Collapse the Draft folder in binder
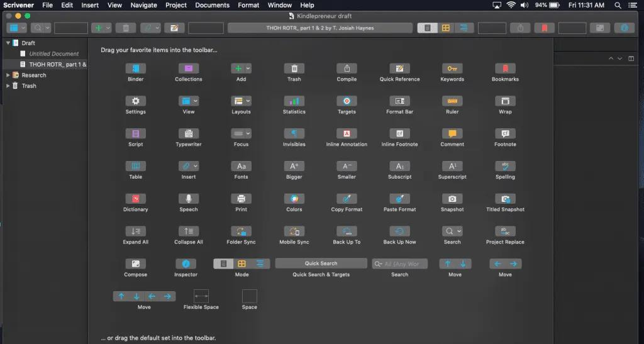Screen dimensions: 644x344 [8, 43]
